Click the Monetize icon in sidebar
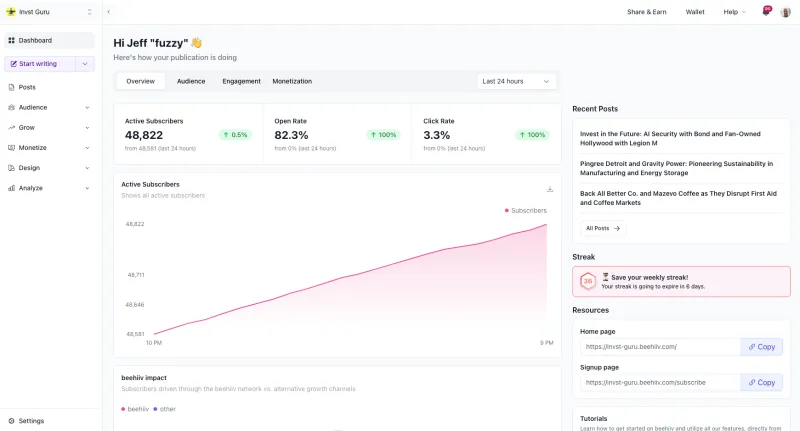This screenshot has height=431, width=800. pyautogui.click(x=11, y=148)
